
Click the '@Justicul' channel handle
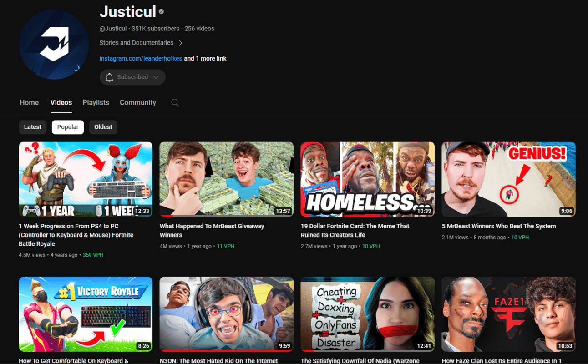pyautogui.click(x=113, y=29)
